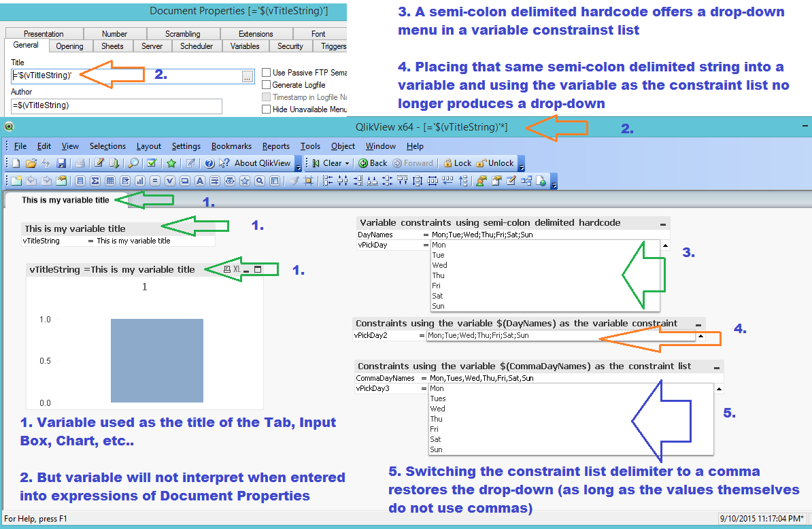Click the vPickDay dropdown arrow
Image resolution: width=812 pixels, height=529 pixels.
click(x=666, y=245)
